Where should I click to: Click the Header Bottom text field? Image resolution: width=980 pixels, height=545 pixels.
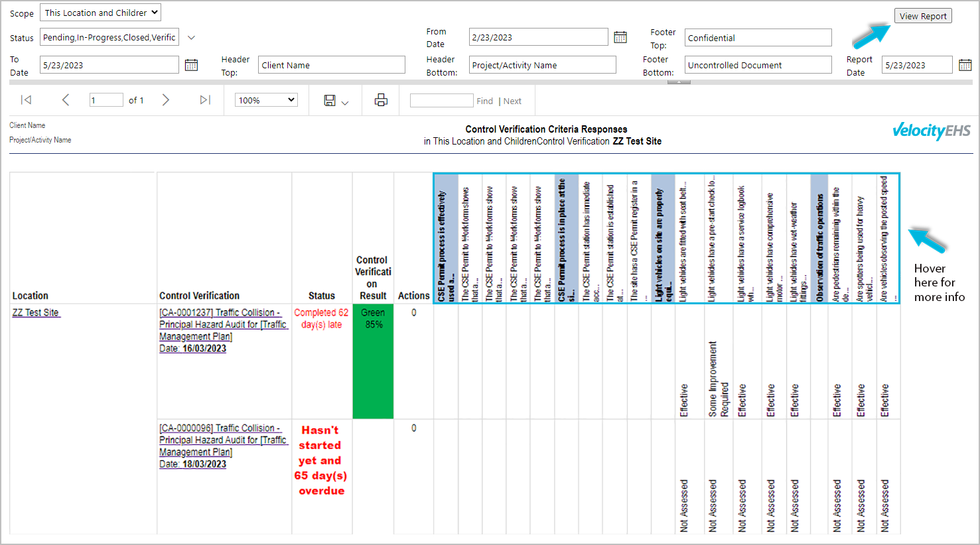542,65
